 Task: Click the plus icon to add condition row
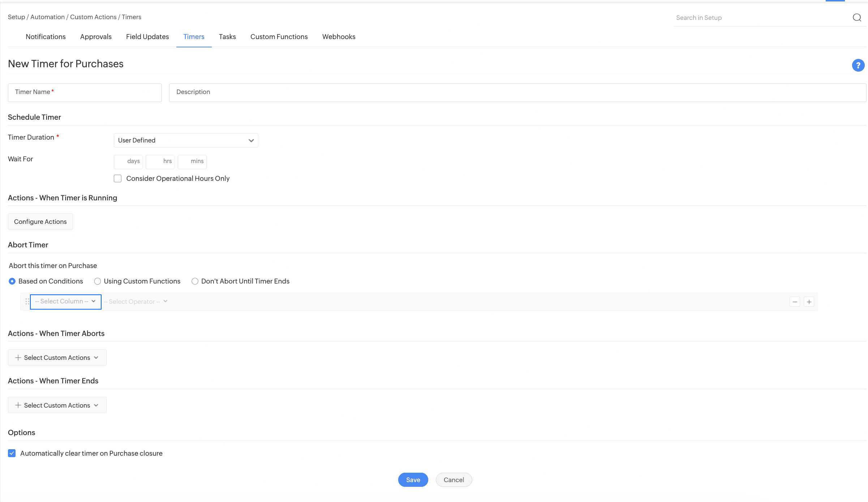click(809, 302)
